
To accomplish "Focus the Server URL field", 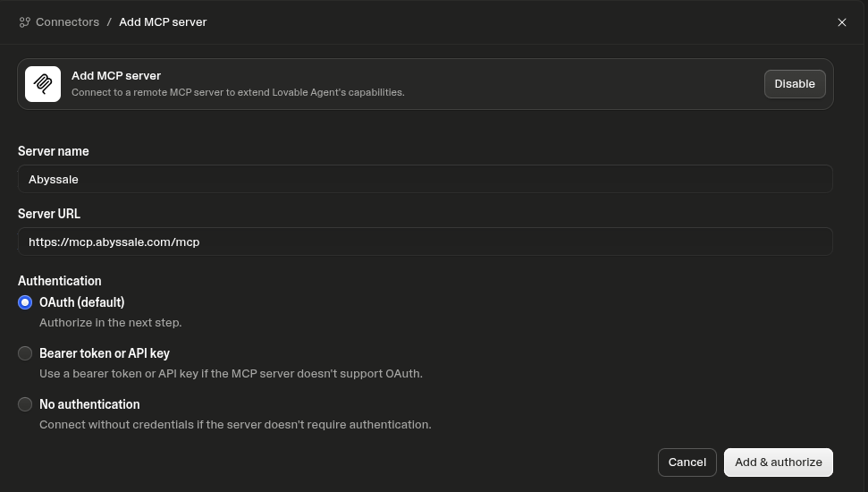I will point(426,242).
